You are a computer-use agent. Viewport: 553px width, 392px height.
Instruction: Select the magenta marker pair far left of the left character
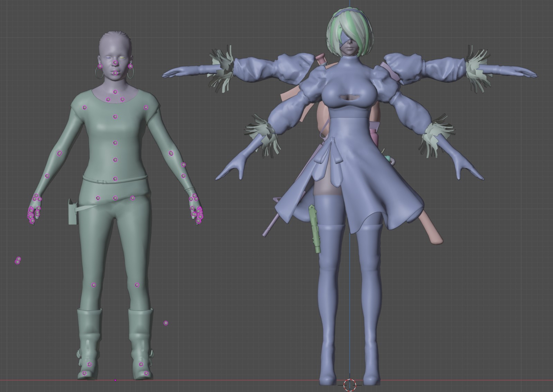tap(18, 260)
